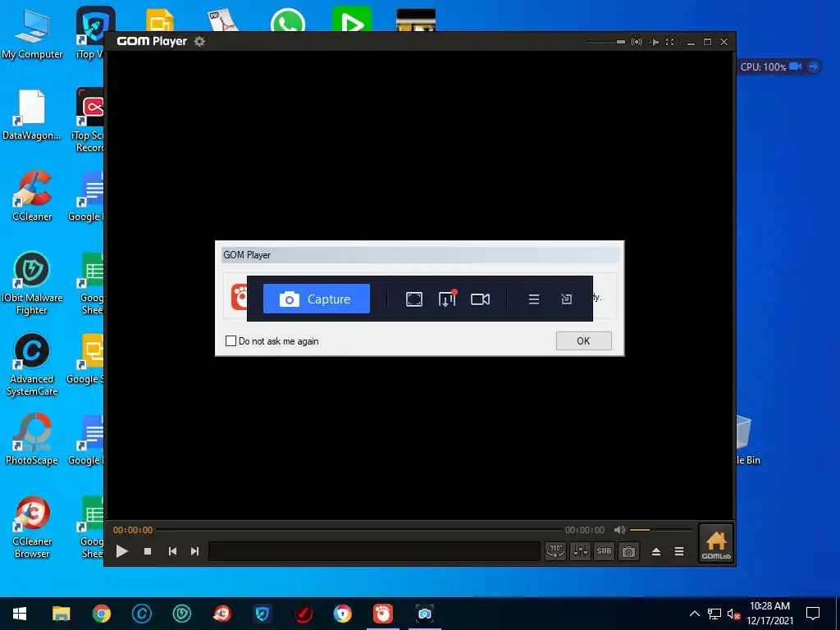Screen dimensions: 840x630
Task: Open PhotoScape desktop shortcut
Action: click(32, 439)
